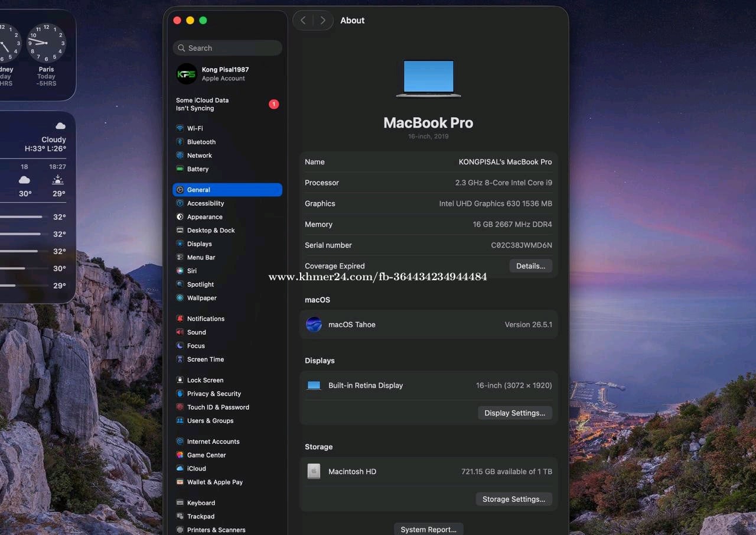The width and height of the screenshot is (756, 535).
Task: Open the Keyboard icon in sidebar
Action: (x=180, y=503)
